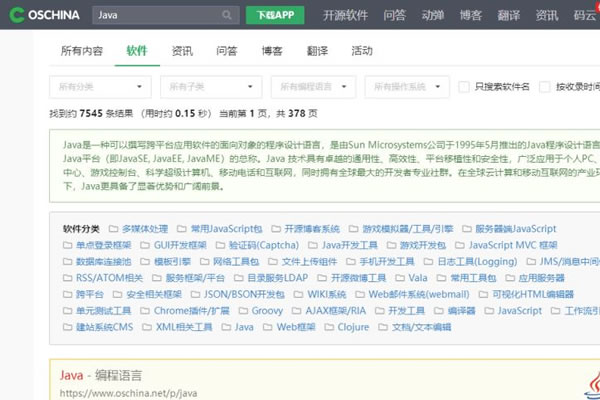Image resolution: width=600 pixels, height=400 pixels.
Task: Open the 应用服务器 category link
Action: coord(541,278)
